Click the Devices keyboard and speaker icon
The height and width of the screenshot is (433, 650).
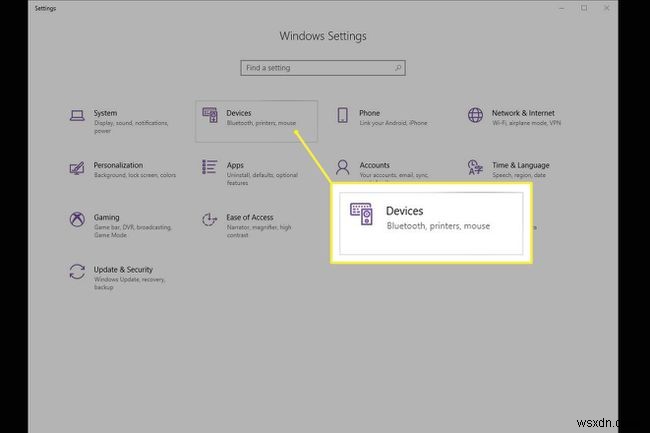click(210, 115)
